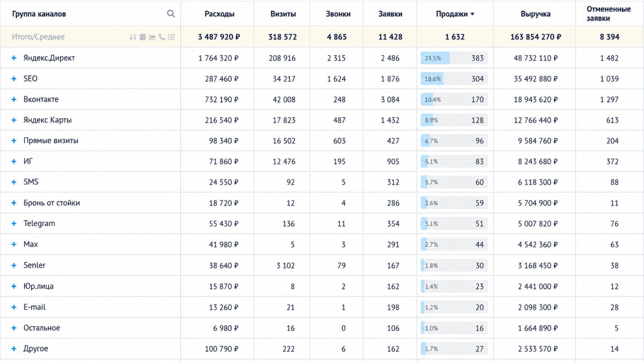The height and width of the screenshot is (362, 644).
Task: Open channel group search magnifier
Action: (x=171, y=14)
